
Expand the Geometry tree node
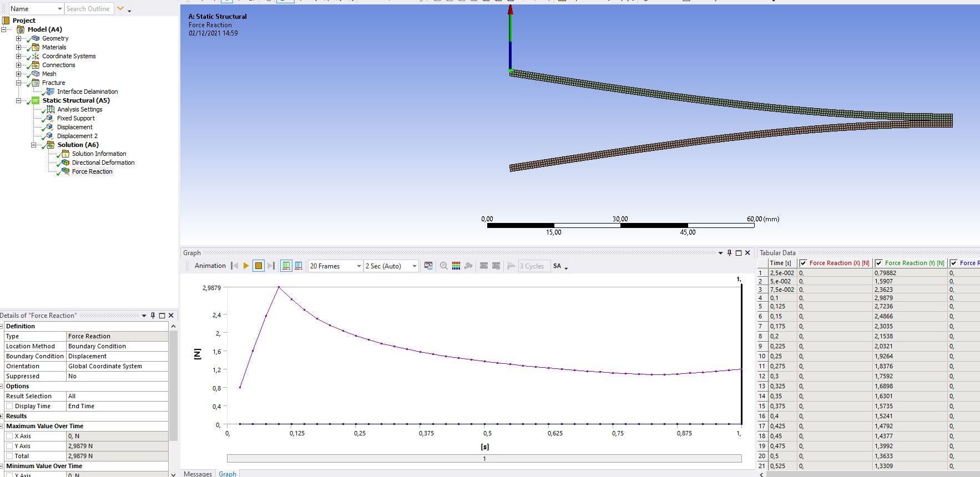18,38
